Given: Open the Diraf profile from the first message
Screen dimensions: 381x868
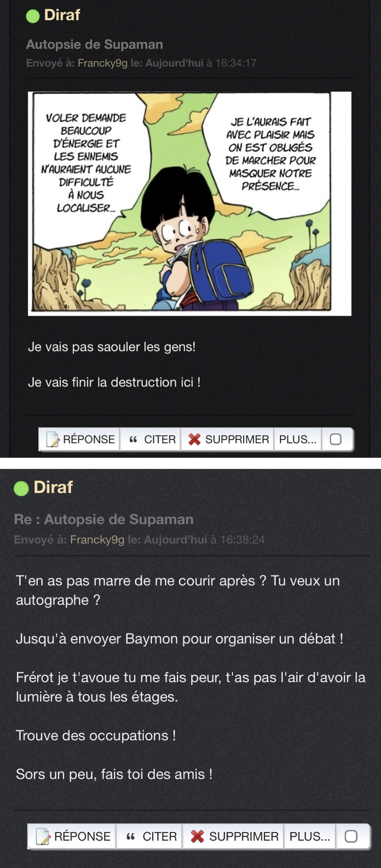Looking at the screenshot, I should coord(62,15).
